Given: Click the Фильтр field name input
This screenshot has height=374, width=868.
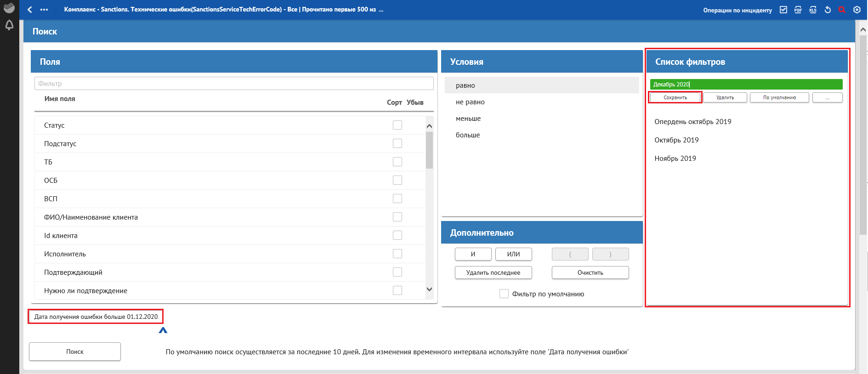Looking at the screenshot, I should (234, 84).
